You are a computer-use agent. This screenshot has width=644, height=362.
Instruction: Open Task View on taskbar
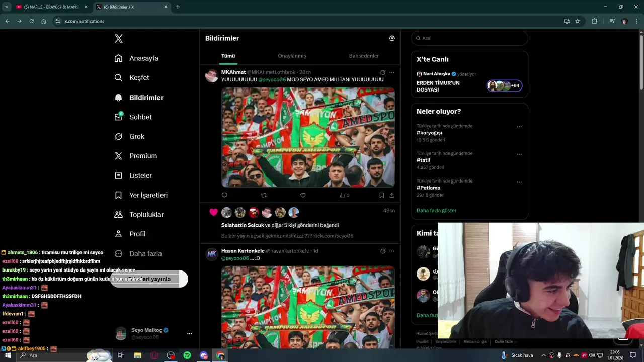[121, 355]
